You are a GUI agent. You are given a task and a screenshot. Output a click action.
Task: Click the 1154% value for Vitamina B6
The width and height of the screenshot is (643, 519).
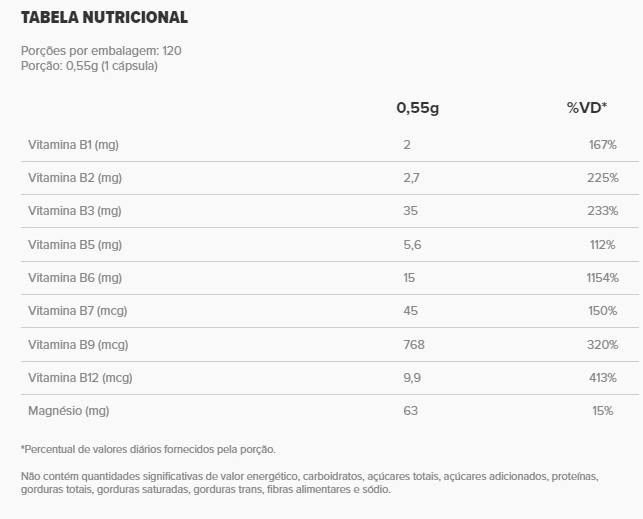click(602, 278)
